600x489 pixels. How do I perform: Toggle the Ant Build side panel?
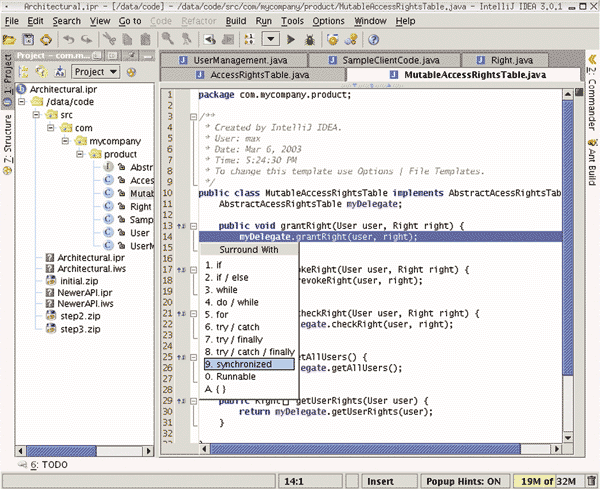tap(592, 162)
